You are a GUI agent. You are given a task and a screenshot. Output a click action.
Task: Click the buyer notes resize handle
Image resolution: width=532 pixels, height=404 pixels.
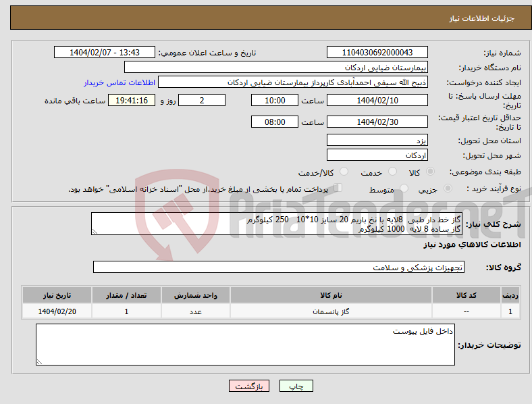[x=39, y=362]
